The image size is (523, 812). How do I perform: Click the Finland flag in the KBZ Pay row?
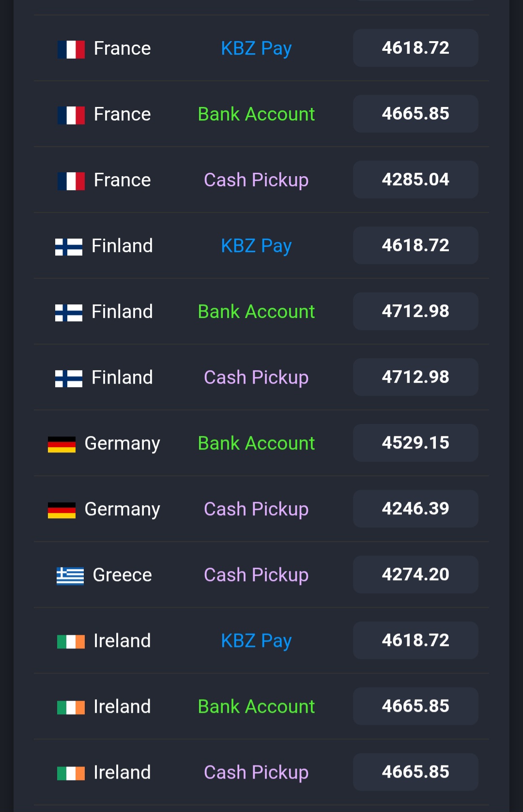point(69,246)
